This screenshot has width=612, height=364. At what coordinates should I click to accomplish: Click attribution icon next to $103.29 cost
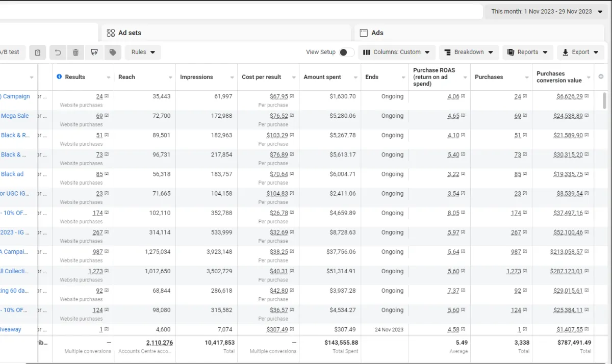click(292, 135)
